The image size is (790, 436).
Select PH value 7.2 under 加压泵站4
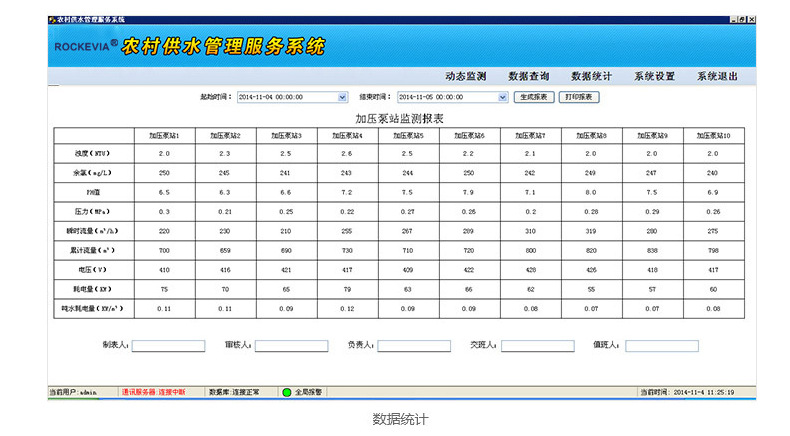[x=347, y=193]
